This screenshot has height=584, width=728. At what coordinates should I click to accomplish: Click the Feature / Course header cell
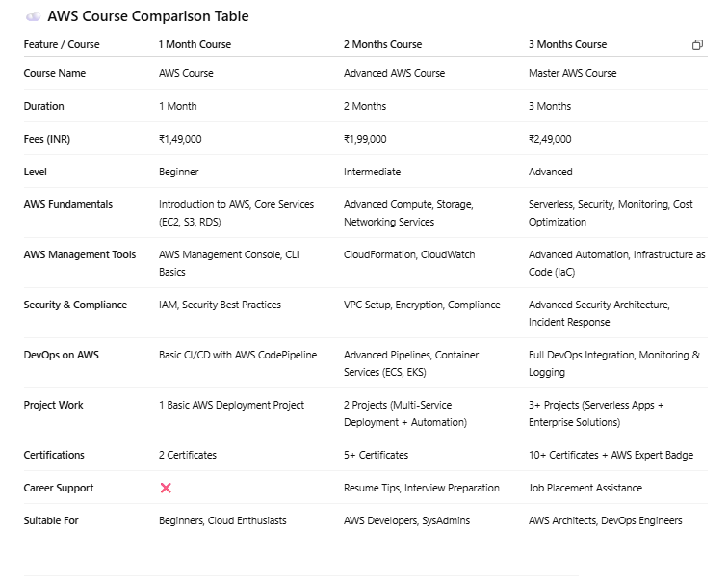point(62,44)
